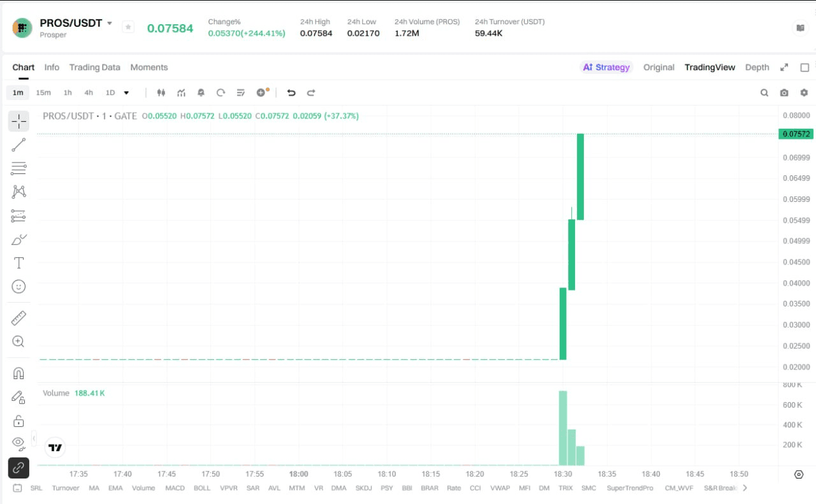Open the Trading Data tab
The height and width of the screenshot is (504, 816).
(95, 68)
